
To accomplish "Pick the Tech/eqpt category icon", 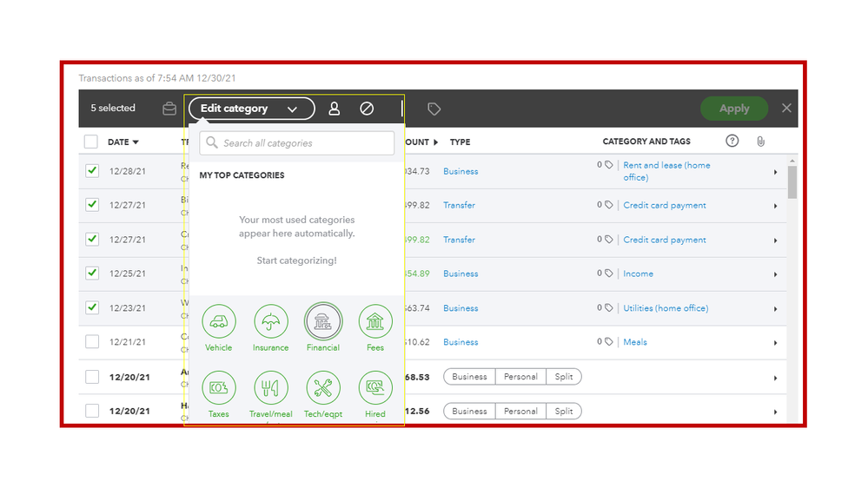I will (322, 387).
